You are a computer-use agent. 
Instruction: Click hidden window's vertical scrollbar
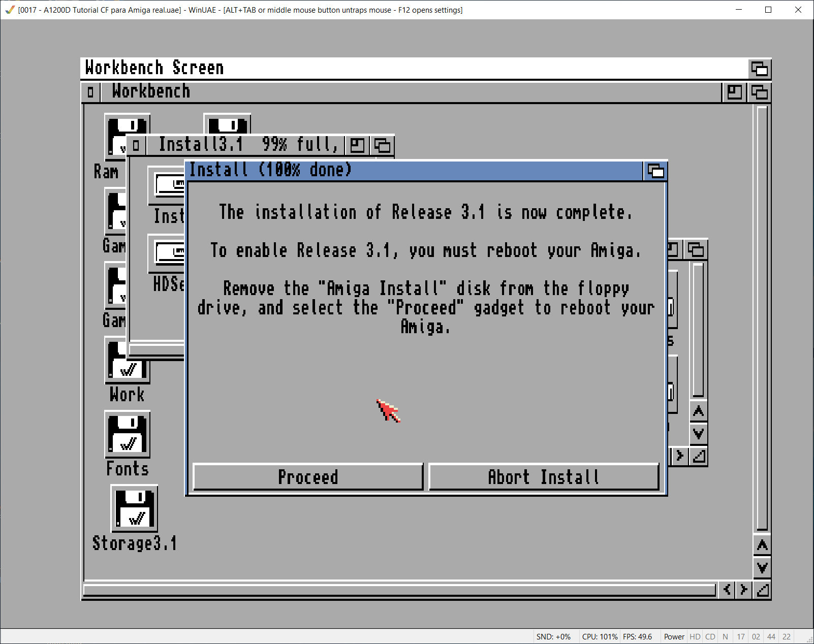pyautogui.click(x=698, y=330)
